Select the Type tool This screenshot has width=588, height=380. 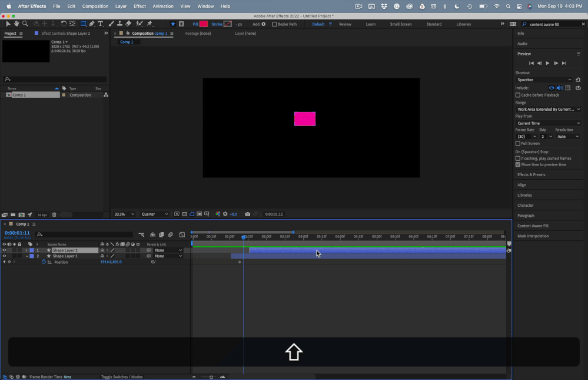[x=101, y=24]
